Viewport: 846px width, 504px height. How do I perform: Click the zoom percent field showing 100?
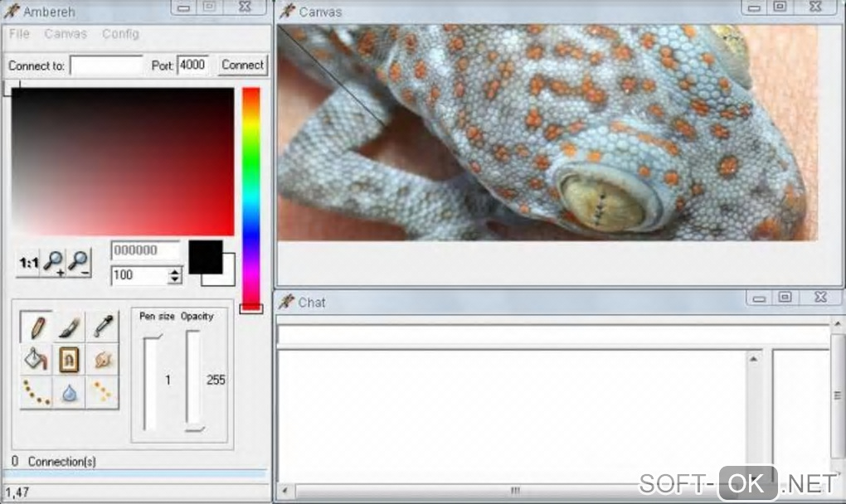pyautogui.click(x=139, y=275)
